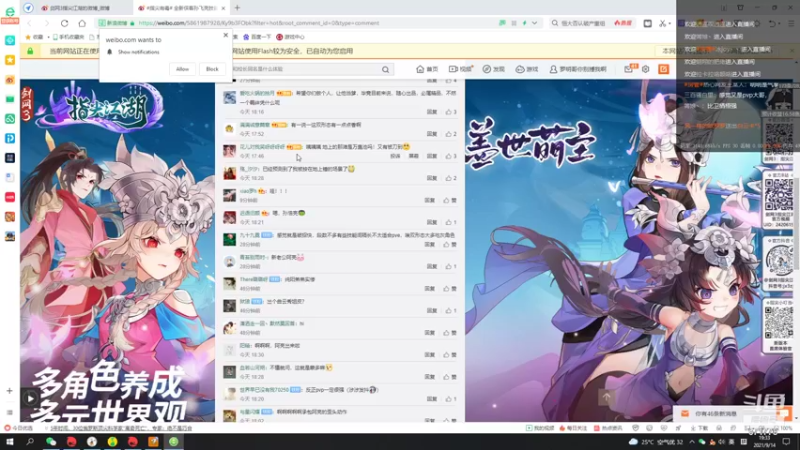Close the active Weibo comment tab

[x=223, y=8]
